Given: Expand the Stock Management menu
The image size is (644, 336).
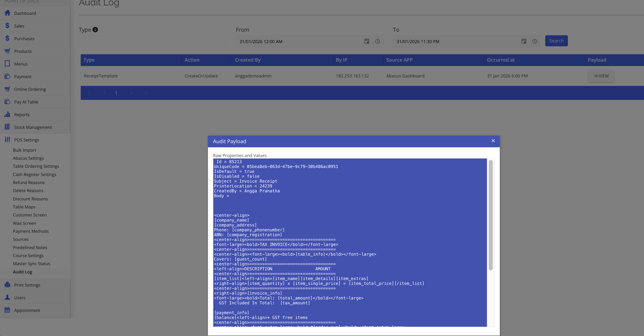Looking at the screenshot, I should click(x=33, y=127).
